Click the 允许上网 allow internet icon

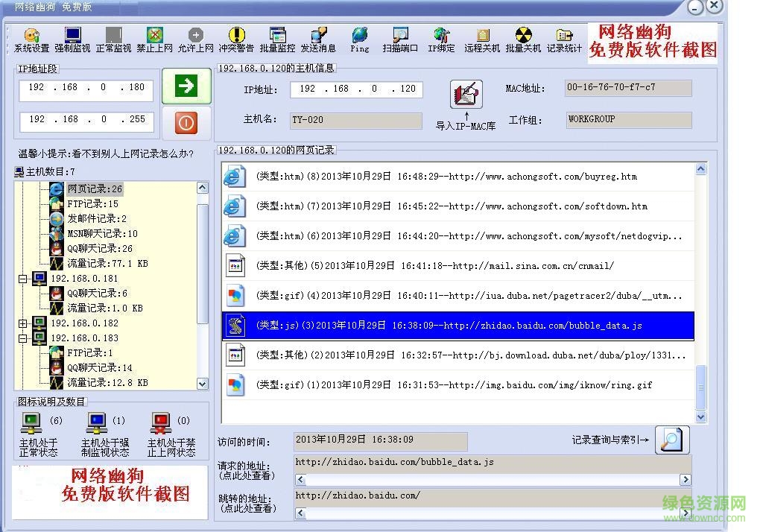[195, 40]
